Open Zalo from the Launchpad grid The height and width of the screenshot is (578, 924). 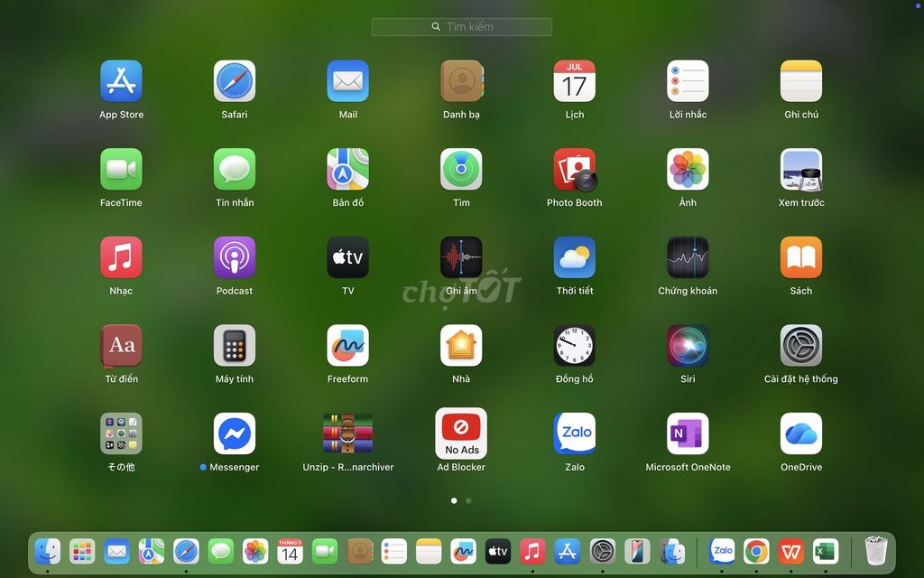coord(575,433)
